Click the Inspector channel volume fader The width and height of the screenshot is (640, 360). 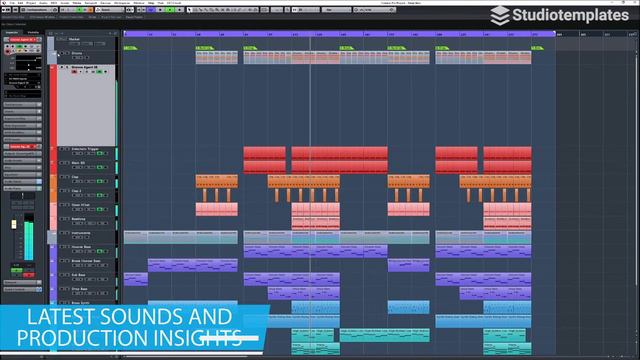click(14, 224)
